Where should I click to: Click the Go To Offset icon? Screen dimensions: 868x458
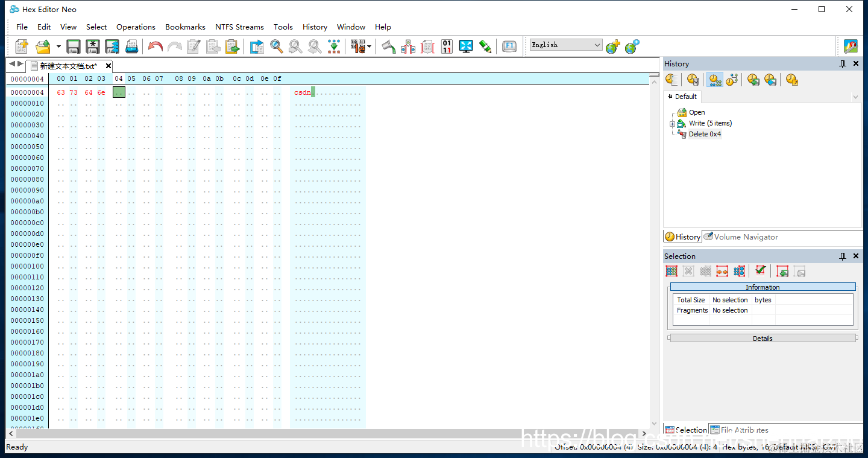point(257,46)
